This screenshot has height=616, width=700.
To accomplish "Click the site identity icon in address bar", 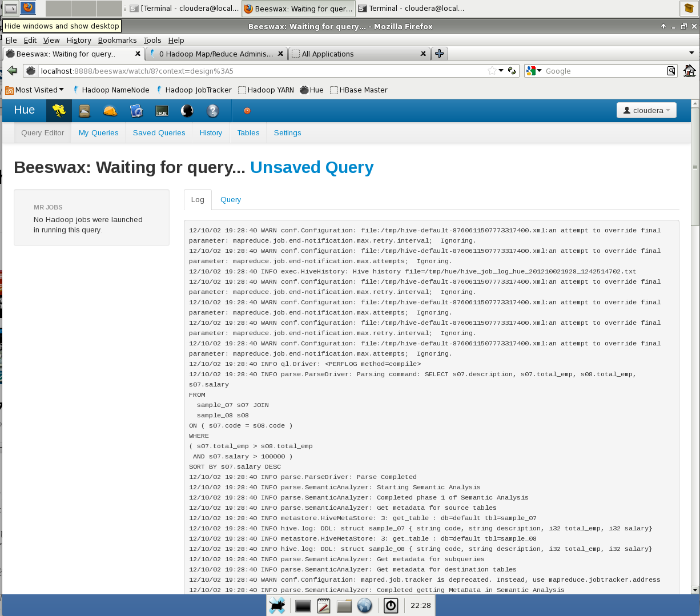I will coord(31,71).
